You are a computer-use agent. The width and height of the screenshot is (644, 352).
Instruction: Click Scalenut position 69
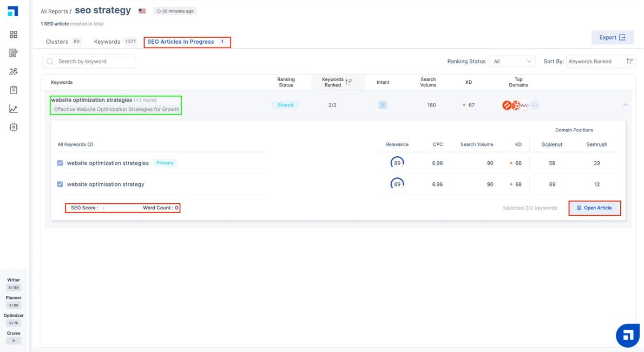[552, 184]
